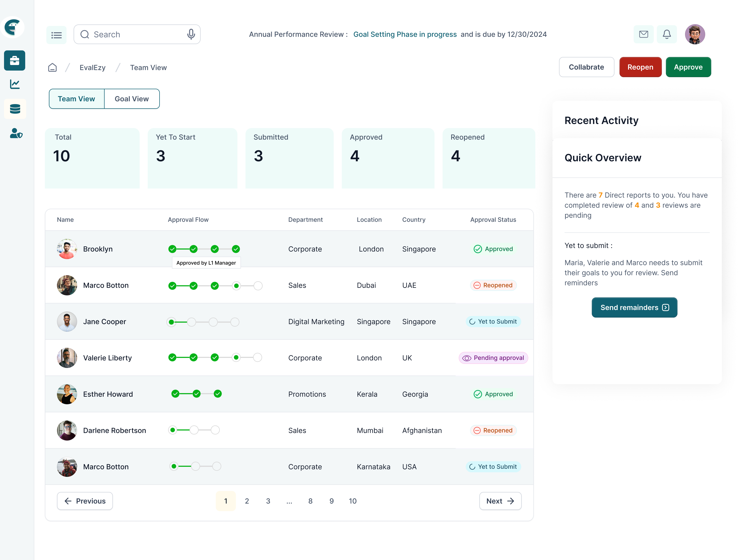Open the notifications bell icon

click(x=667, y=34)
